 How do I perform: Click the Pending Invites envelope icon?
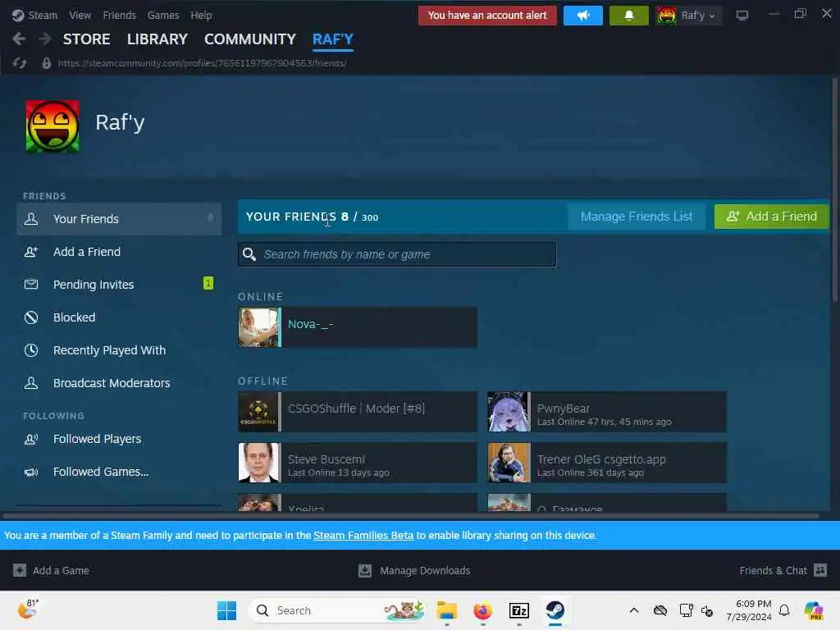[x=31, y=284]
